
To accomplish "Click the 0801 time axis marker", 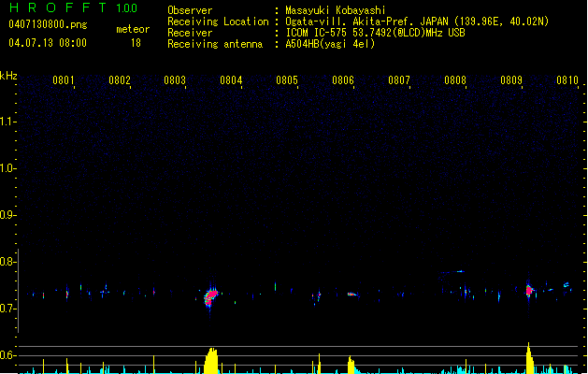I will pyautogui.click(x=63, y=80).
